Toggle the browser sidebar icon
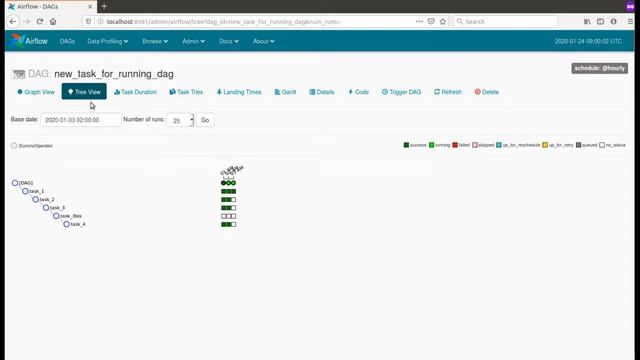 [x=600, y=22]
